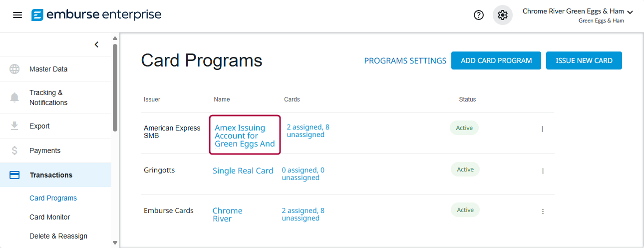The image size is (644, 248).
Task: Click the Add Card Program button
Action: [496, 60]
